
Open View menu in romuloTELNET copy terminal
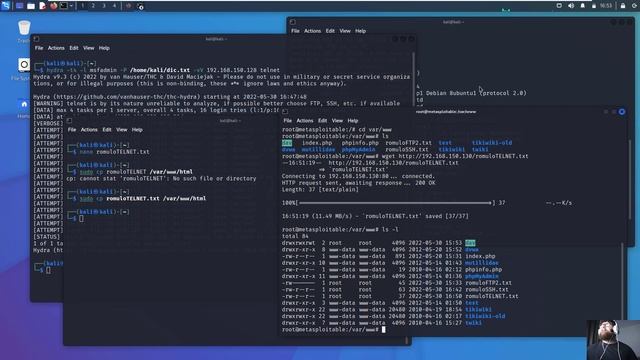coord(122,129)
